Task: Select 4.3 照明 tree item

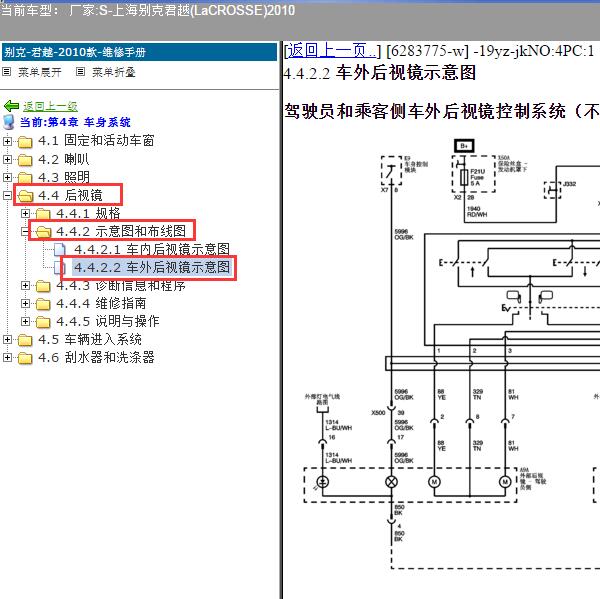Action: [64, 177]
